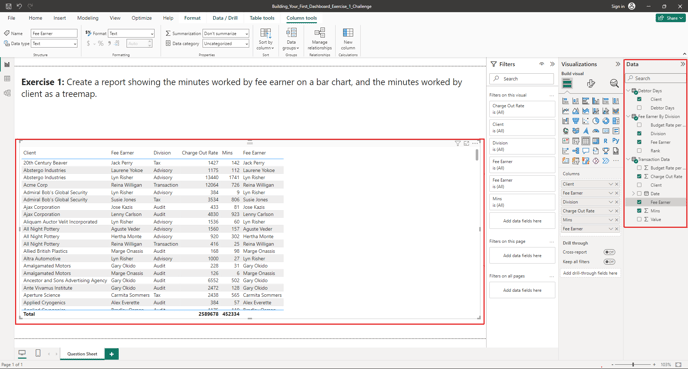Collapse the Debtor Days table
Viewport: 688px width, 369px height.
click(628, 91)
